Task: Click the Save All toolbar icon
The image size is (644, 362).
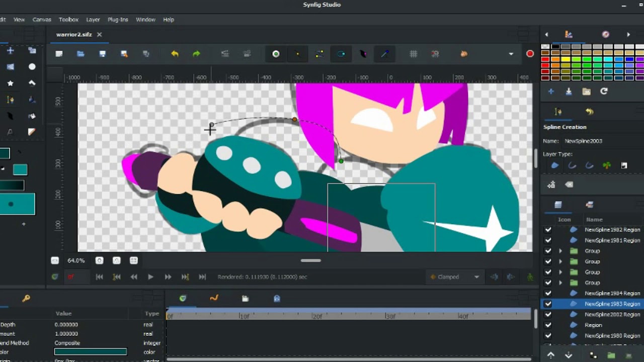Action: click(146, 54)
